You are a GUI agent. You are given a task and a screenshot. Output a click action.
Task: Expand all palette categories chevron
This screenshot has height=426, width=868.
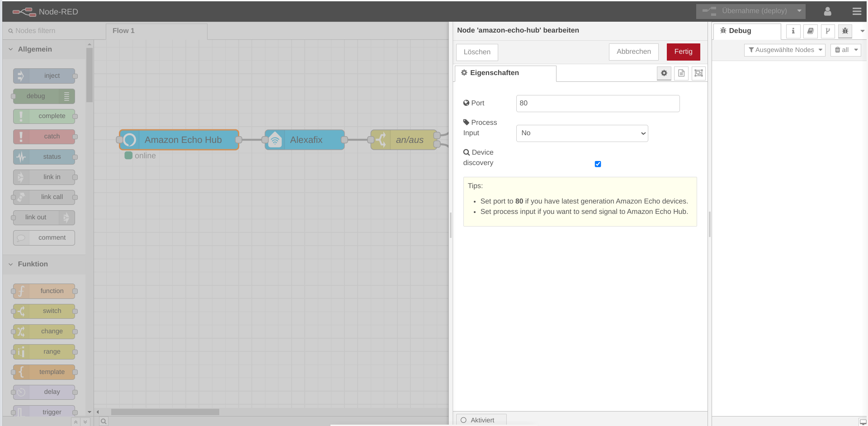click(85, 422)
